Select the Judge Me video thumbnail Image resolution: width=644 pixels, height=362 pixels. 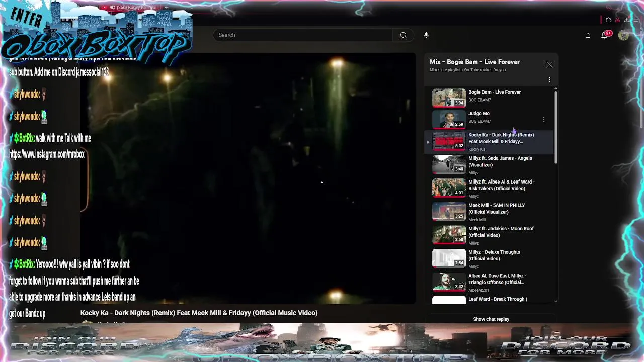click(449, 120)
